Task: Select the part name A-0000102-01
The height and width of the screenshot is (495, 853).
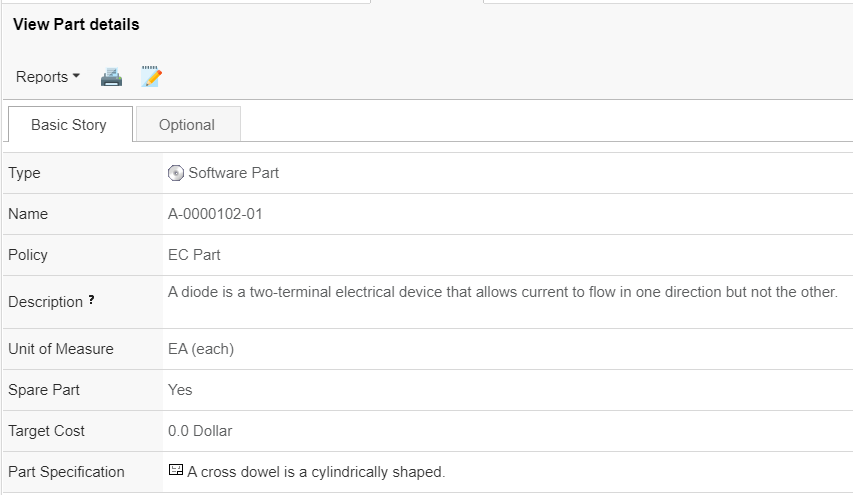Action: click(215, 214)
